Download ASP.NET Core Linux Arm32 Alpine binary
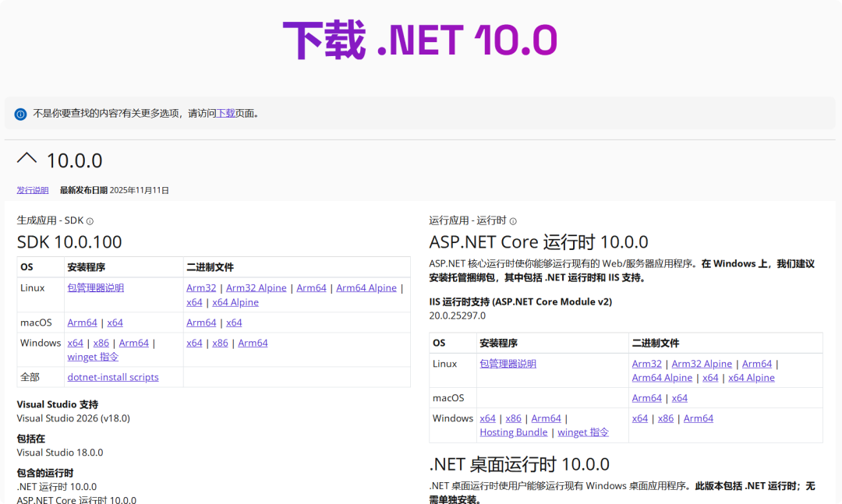 point(702,364)
